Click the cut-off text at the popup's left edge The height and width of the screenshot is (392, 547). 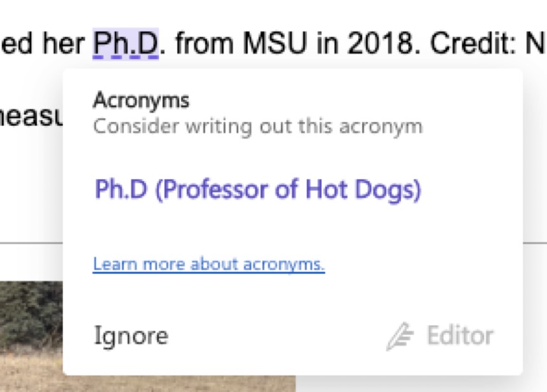pyautogui.click(x=30, y=117)
